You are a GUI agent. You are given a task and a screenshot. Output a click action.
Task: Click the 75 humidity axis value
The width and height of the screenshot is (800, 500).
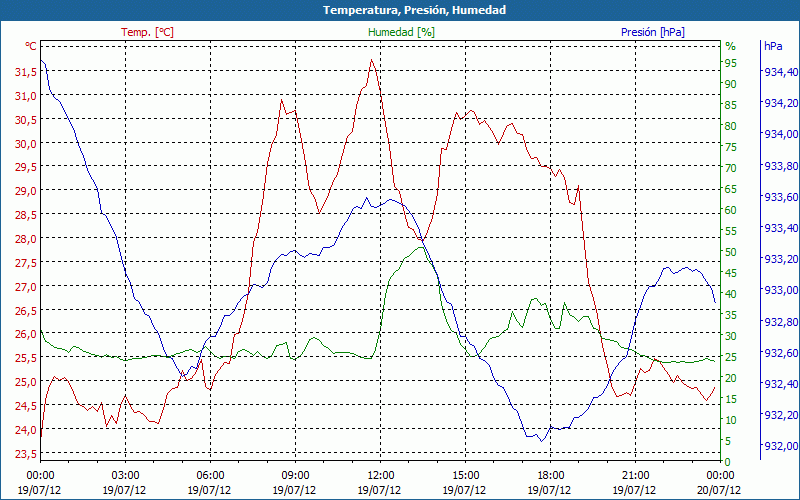click(x=731, y=147)
